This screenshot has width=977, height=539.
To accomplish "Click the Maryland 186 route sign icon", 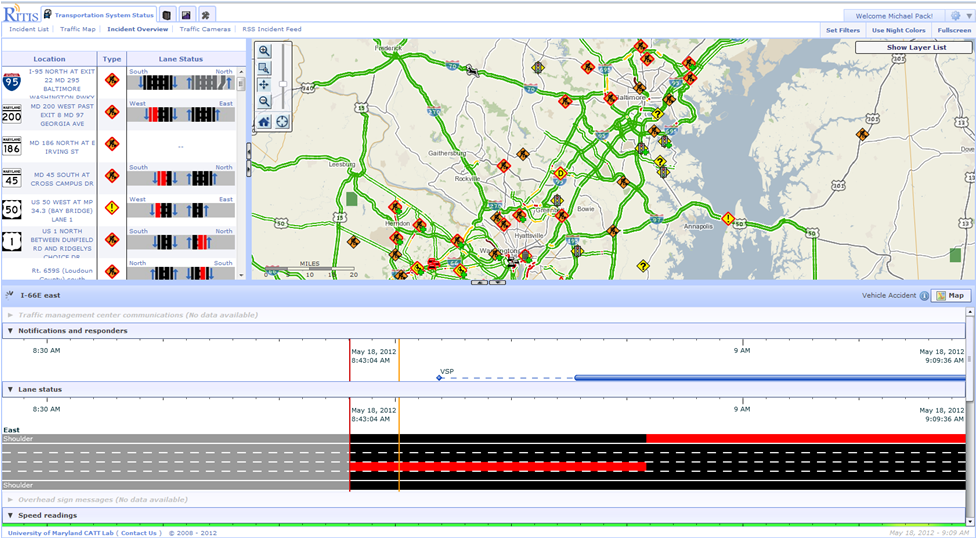I will point(11,146).
